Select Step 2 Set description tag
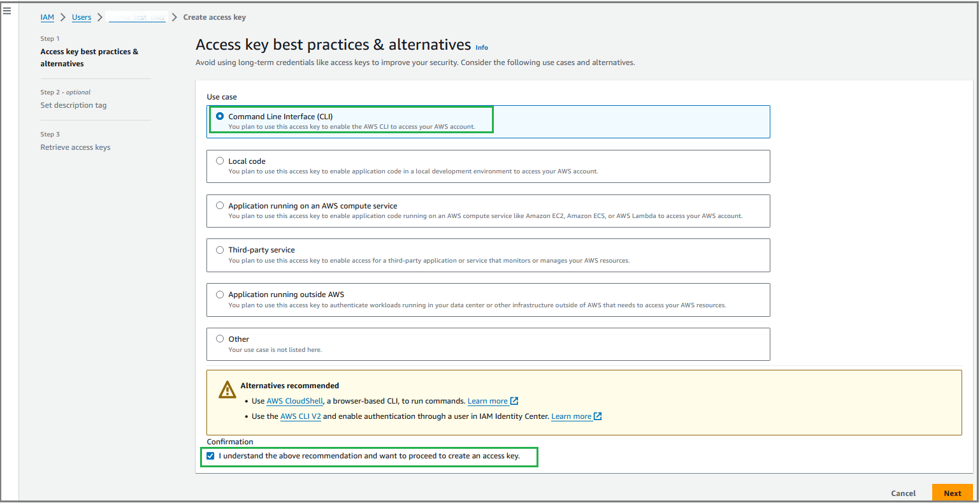Viewport: 980px width, 503px height. click(73, 105)
